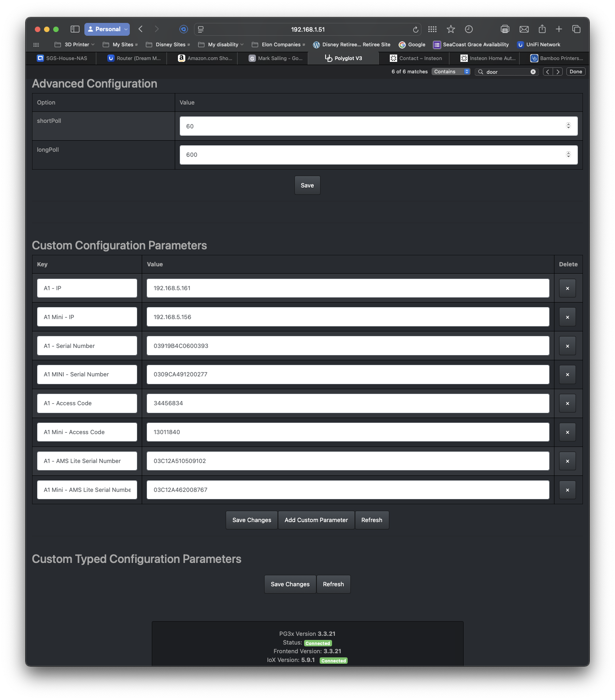Delete the A1 Mini - Access Code row

(x=567, y=432)
